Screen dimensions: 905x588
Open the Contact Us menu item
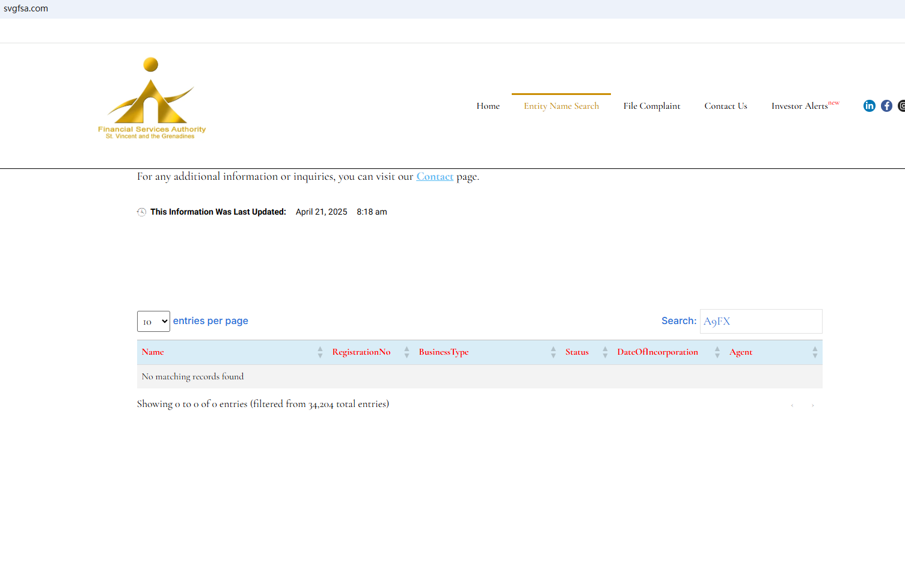(726, 106)
